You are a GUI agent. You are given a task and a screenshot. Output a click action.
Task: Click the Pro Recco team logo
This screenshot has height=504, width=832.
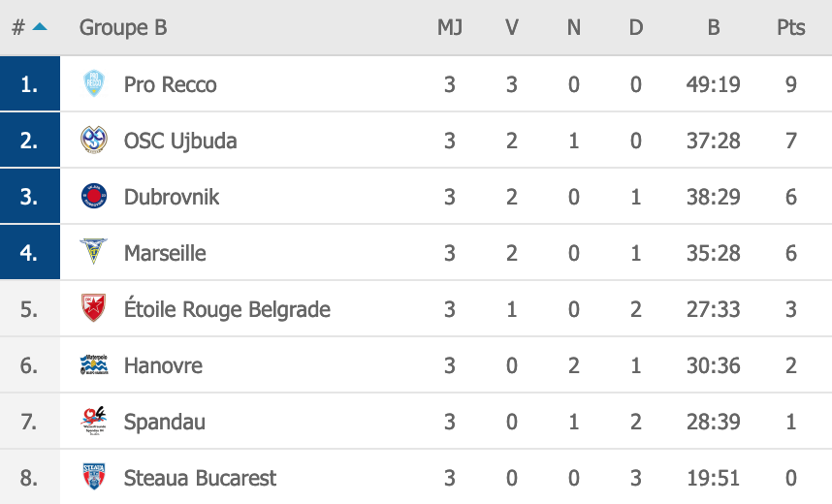pyautogui.click(x=94, y=83)
